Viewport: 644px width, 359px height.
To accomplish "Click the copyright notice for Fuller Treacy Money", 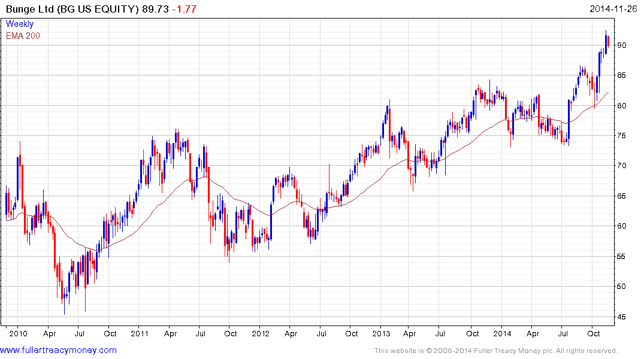I will point(496,351).
